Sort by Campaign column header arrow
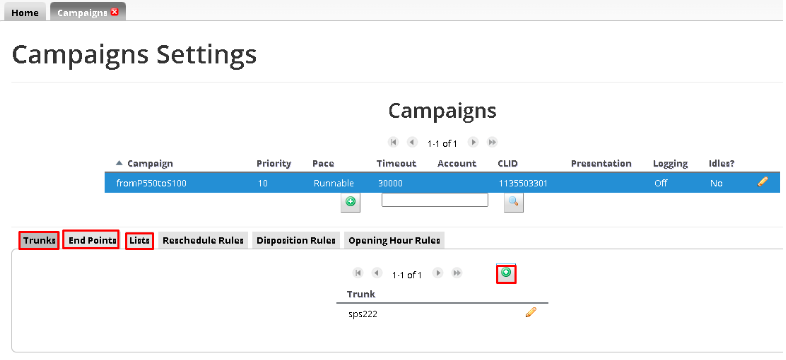This screenshot has height=360, width=786. [119, 163]
